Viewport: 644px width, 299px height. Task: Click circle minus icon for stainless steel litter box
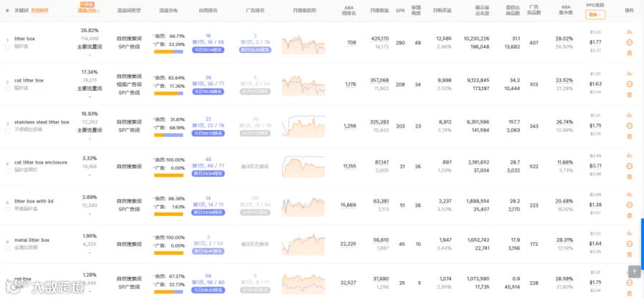pos(629,126)
